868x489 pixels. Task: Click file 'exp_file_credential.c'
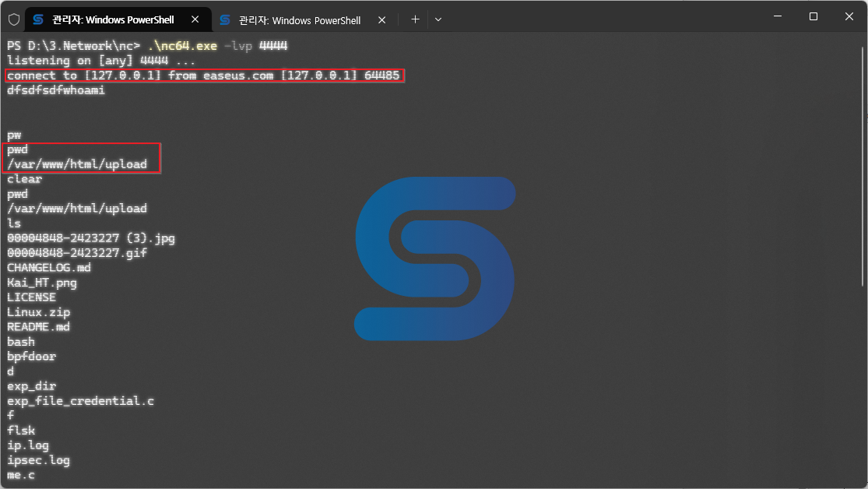coord(80,401)
